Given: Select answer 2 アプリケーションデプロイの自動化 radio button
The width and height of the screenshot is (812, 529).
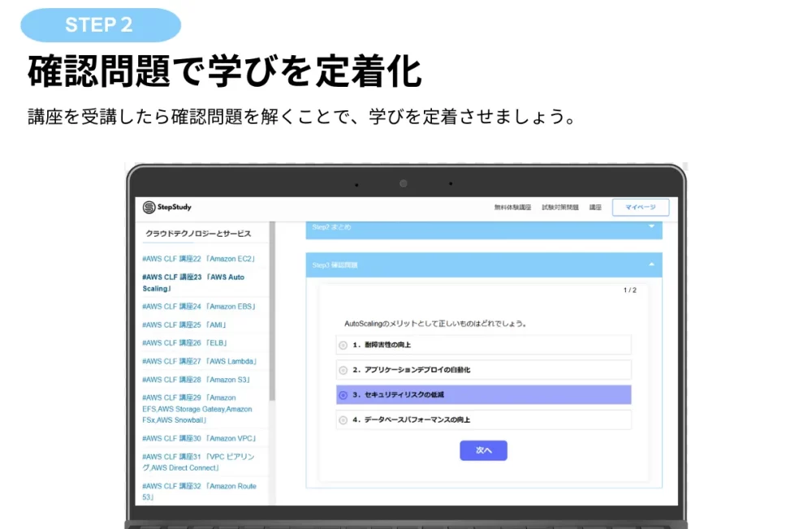Looking at the screenshot, I should (x=343, y=370).
